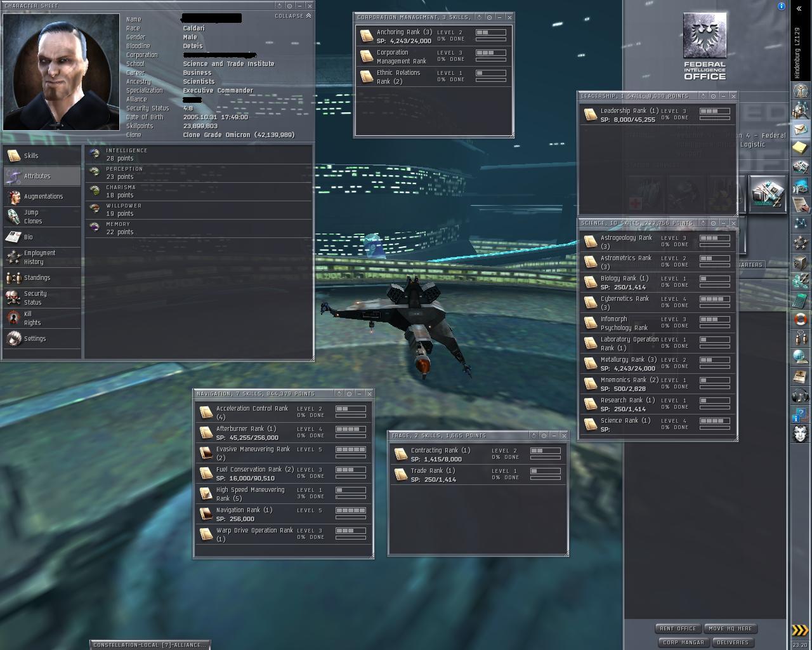Click the Charisma attribute icon
812x650 pixels.
pyautogui.click(x=95, y=190)
